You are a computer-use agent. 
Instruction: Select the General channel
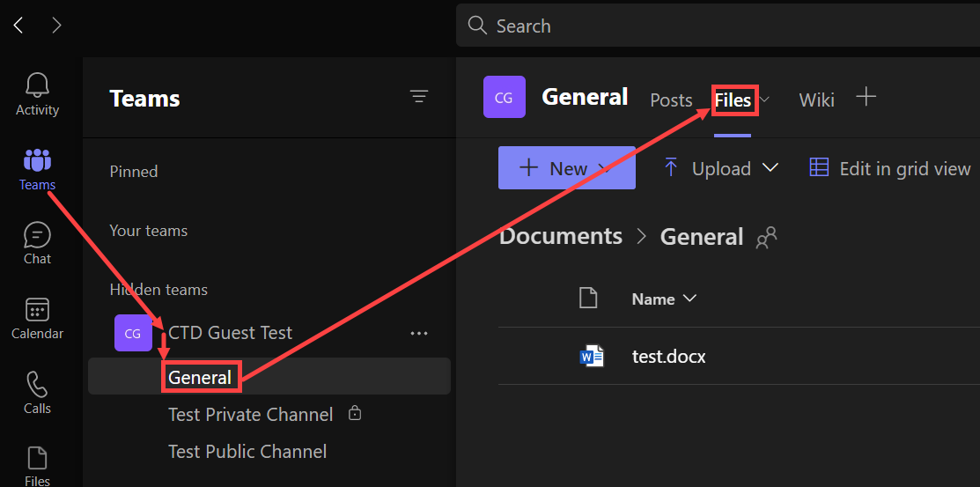click(x=269, y=376)
